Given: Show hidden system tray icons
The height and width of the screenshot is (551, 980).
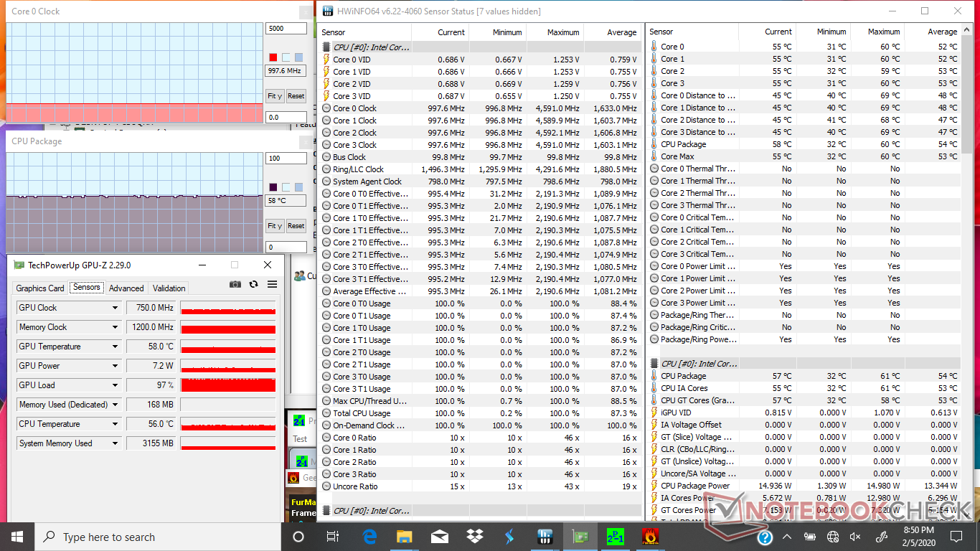Looking at the screenshot, I should [x=788, y=537].
